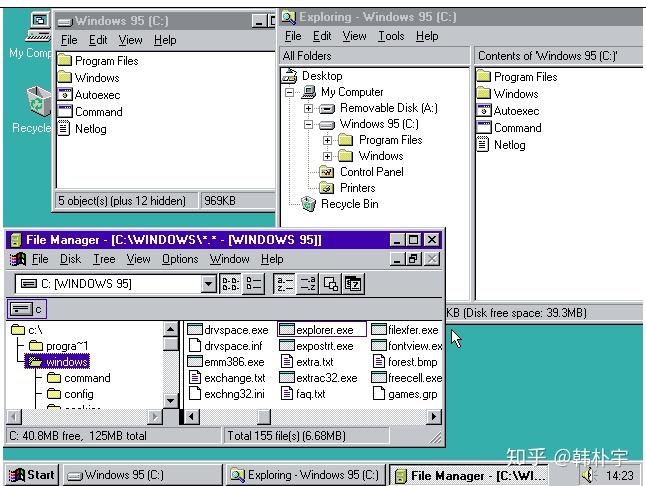Screen dimensions: 646x486
Task: Click the file list horizontal scrollbar thumb
Action: click(264, 417)
